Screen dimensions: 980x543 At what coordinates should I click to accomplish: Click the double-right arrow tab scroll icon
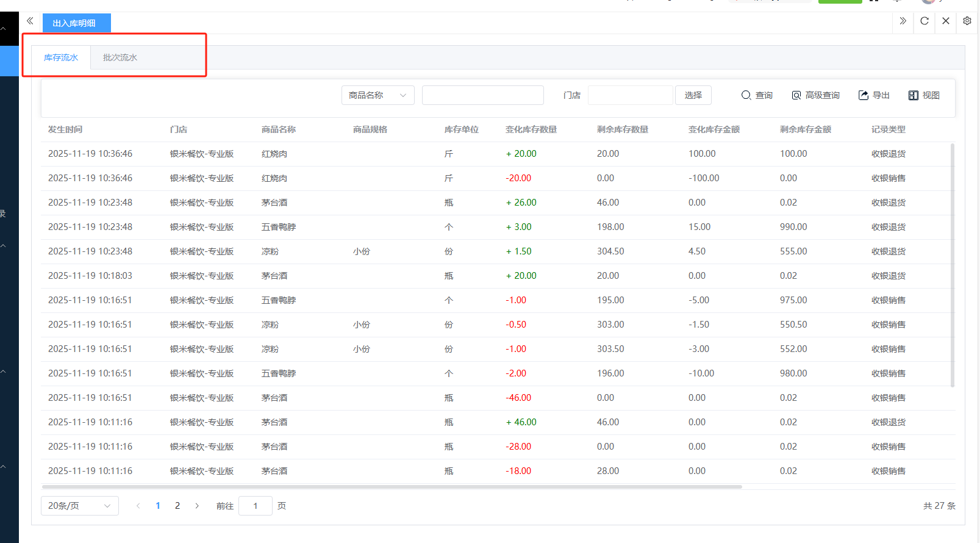[903, 21]
